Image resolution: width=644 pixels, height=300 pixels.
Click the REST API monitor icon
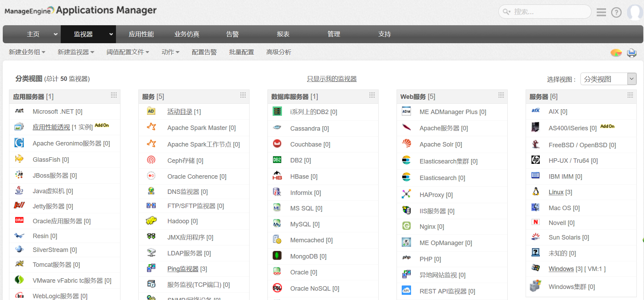(x=407, y=290)
